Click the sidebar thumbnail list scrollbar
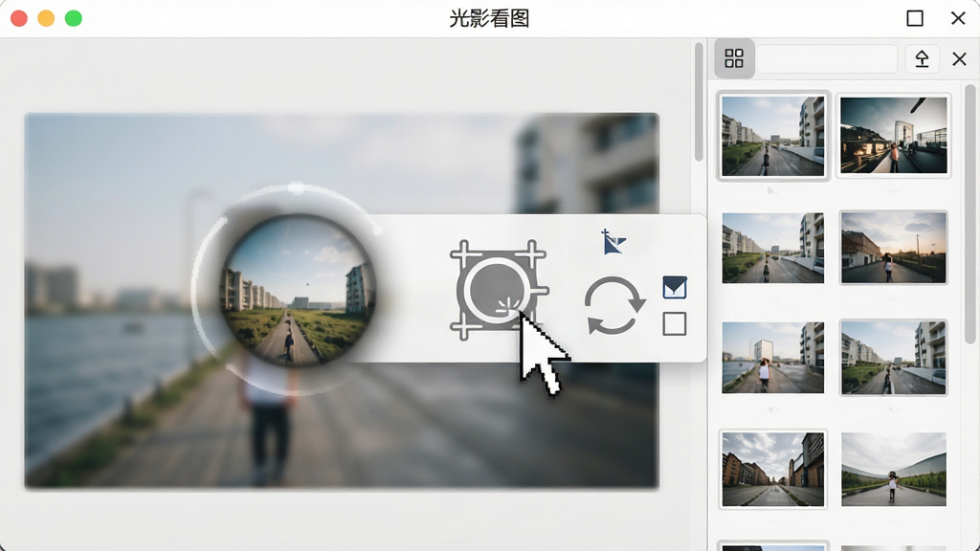 969,214
